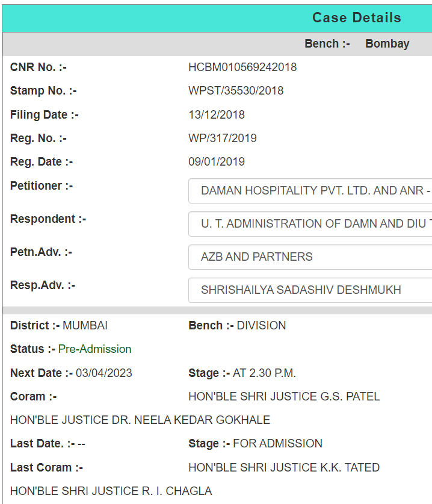Click the District MUMBAI text
Image resolution: width=432 pixels, height=504 pixels.
pos(85,326)
